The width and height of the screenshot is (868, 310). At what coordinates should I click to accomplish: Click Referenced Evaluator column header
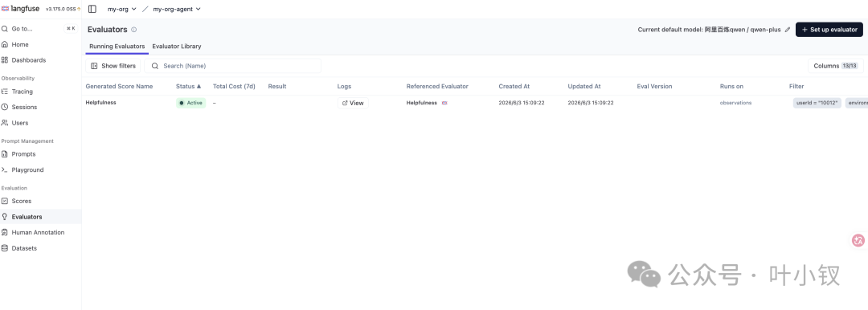coord(437,87)
